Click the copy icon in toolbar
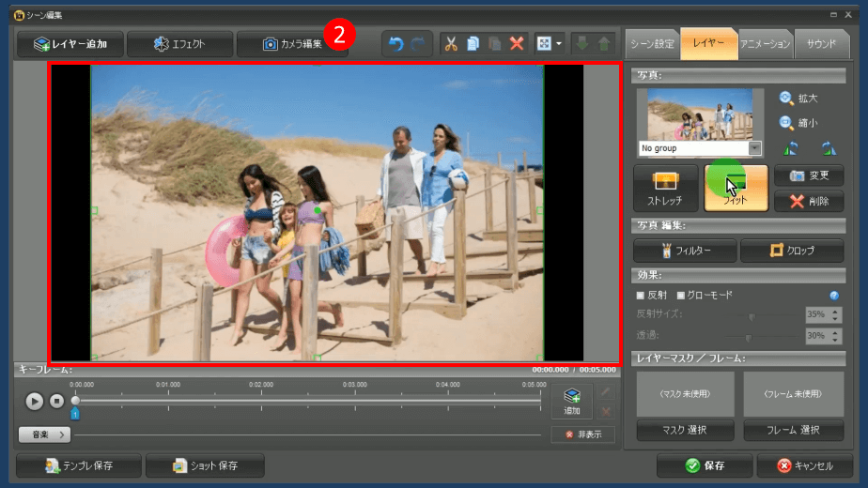 click(473, 43)
